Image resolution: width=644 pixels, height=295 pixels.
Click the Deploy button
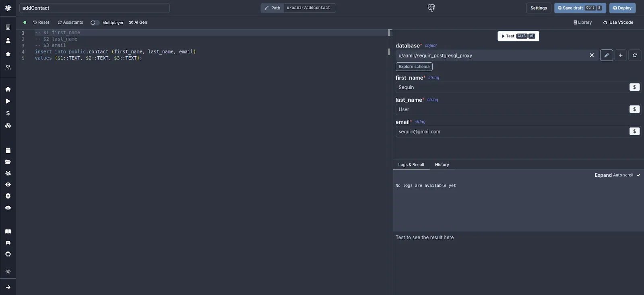[622, 8]
